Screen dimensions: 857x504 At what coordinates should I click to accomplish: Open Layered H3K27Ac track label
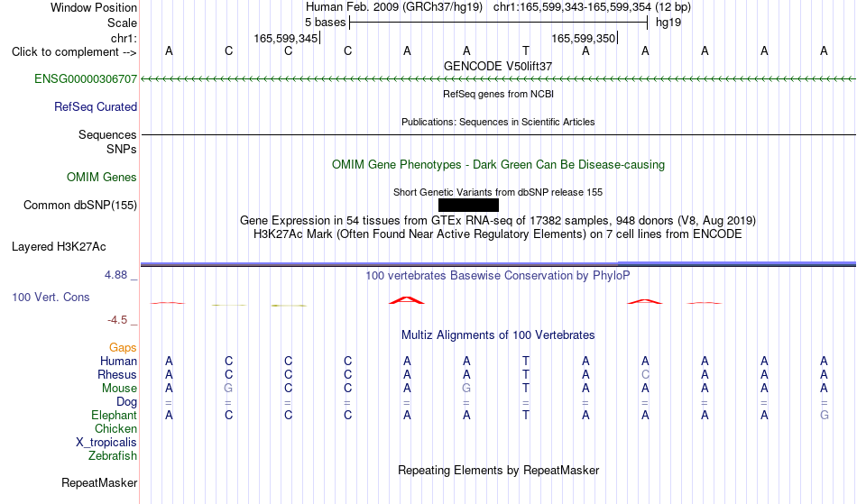pos(59,247)
